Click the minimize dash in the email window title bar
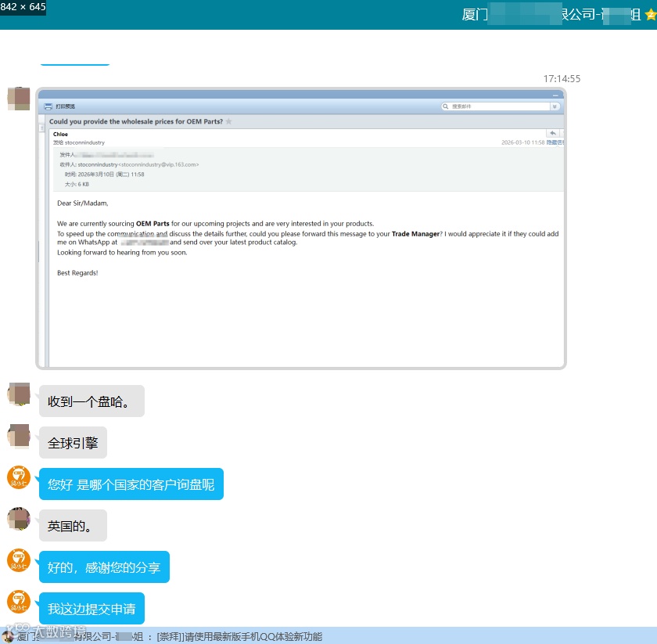 coord(555,95)
